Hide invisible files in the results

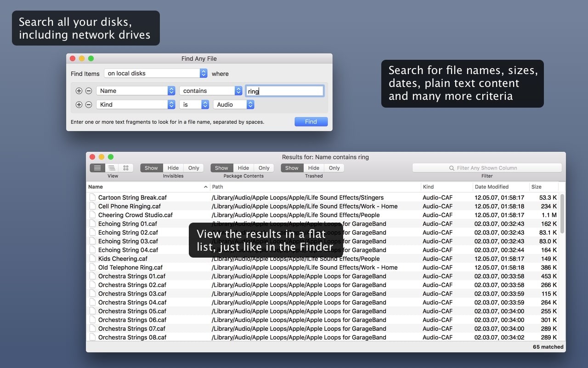pos(173,168)
